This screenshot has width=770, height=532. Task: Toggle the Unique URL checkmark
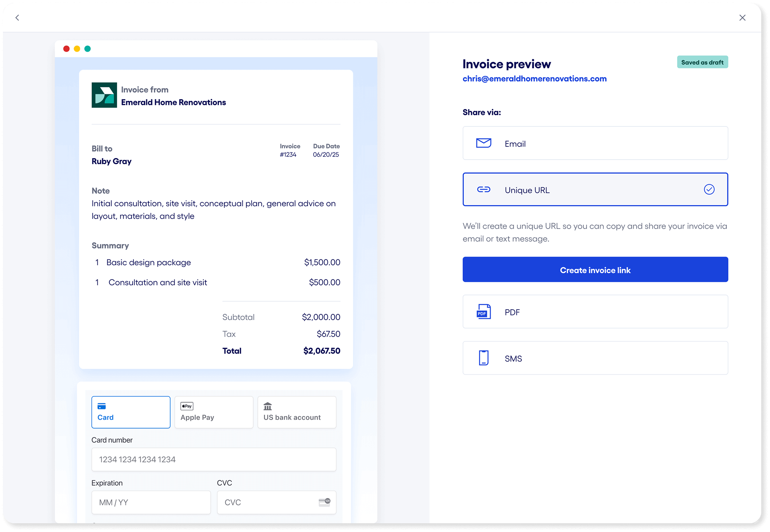pyautogui.click(x=709, y=189)
